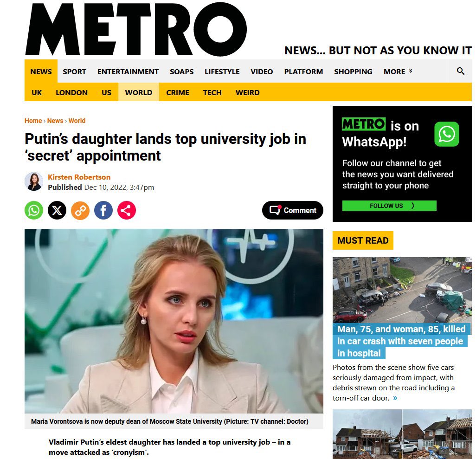The height and width of the screenshot is (459, 476).
Task: Open the Entertainment section
Action: 128,71
